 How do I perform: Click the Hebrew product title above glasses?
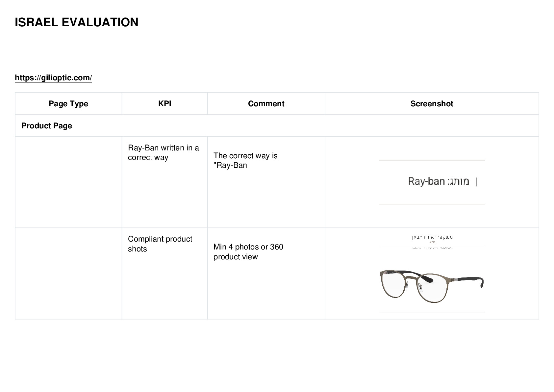click(432, 237)
